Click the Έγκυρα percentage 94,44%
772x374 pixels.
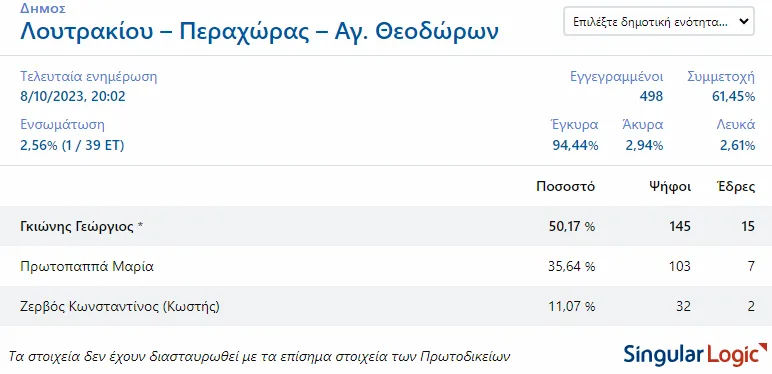coord(576,146)
